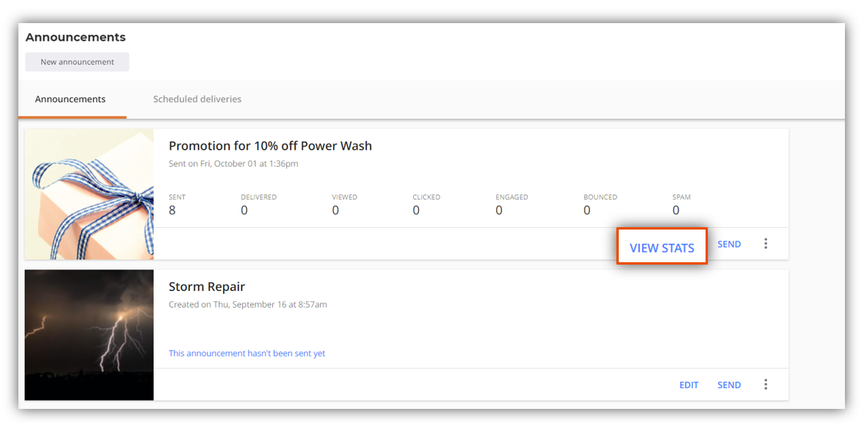Send the Power Wash promotion announcement

tap(729, 245)
